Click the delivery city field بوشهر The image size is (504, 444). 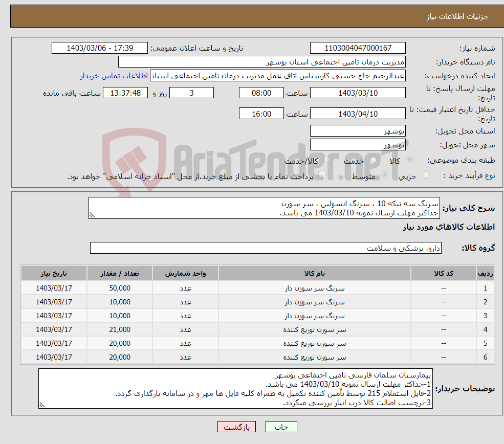click(358, 145)
